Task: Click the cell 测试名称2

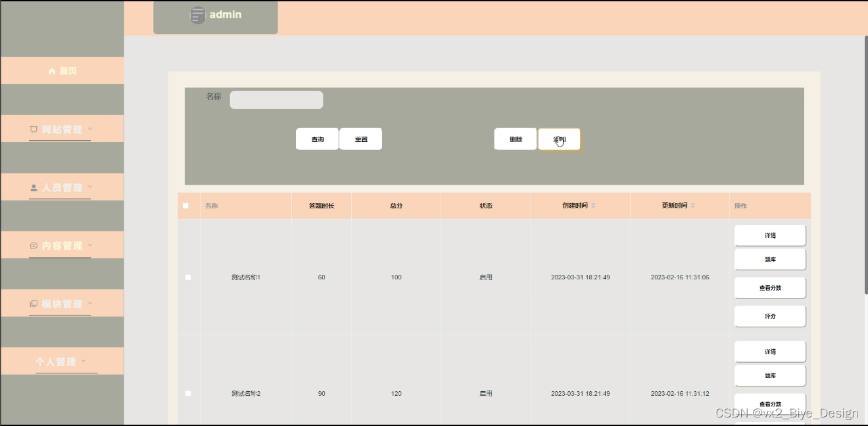Action: 246,393
